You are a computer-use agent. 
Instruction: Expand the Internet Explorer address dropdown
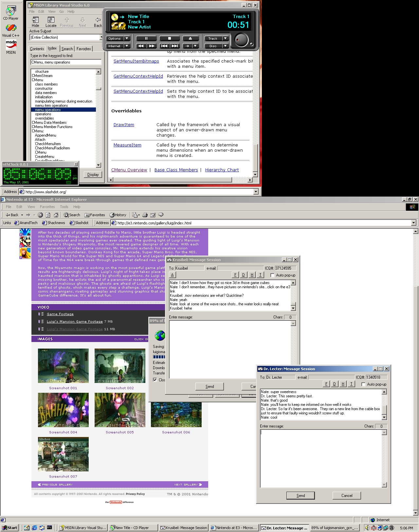pyautogui.click(x=414, y=223)
